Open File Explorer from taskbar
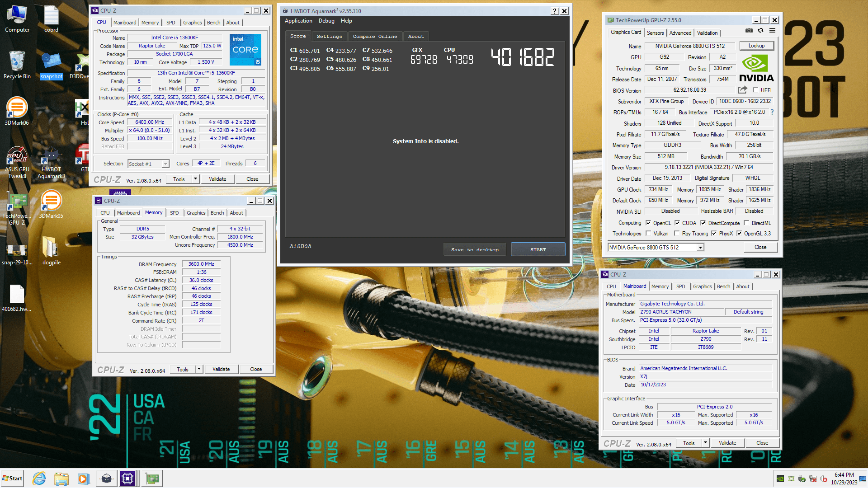Screen dimensions: 868x488 click(x=61, y=478)
